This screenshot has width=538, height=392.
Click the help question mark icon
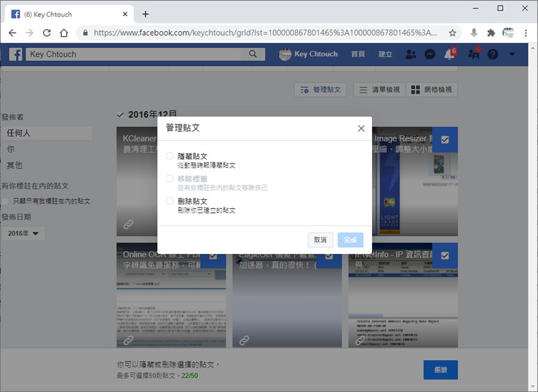click(493, 54)
